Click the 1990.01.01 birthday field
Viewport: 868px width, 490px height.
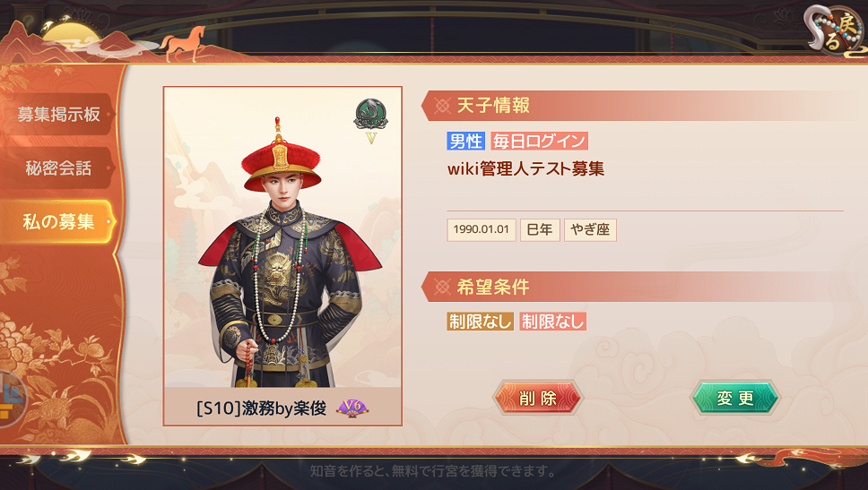(x=481, y=229)
